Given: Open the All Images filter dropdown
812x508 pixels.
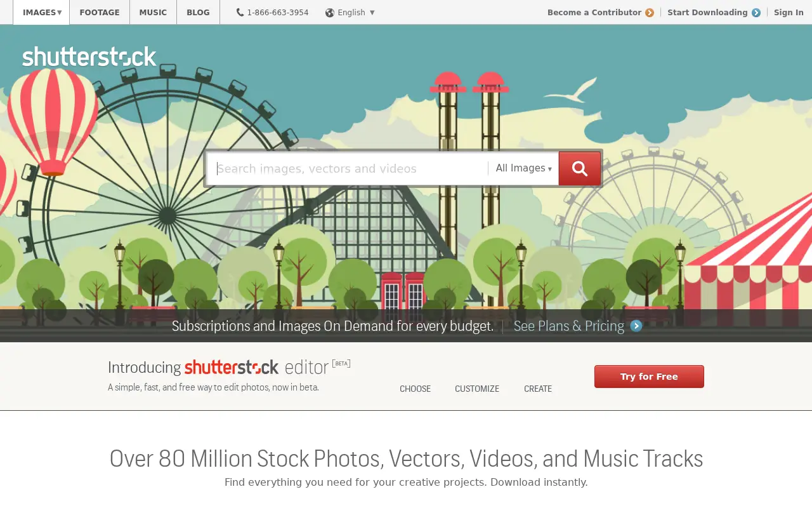Looking at the screenshot, I should point(523,168).
